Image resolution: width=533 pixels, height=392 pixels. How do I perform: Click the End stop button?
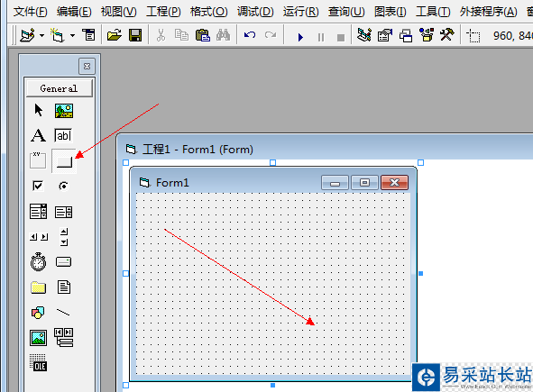point(341,37)
